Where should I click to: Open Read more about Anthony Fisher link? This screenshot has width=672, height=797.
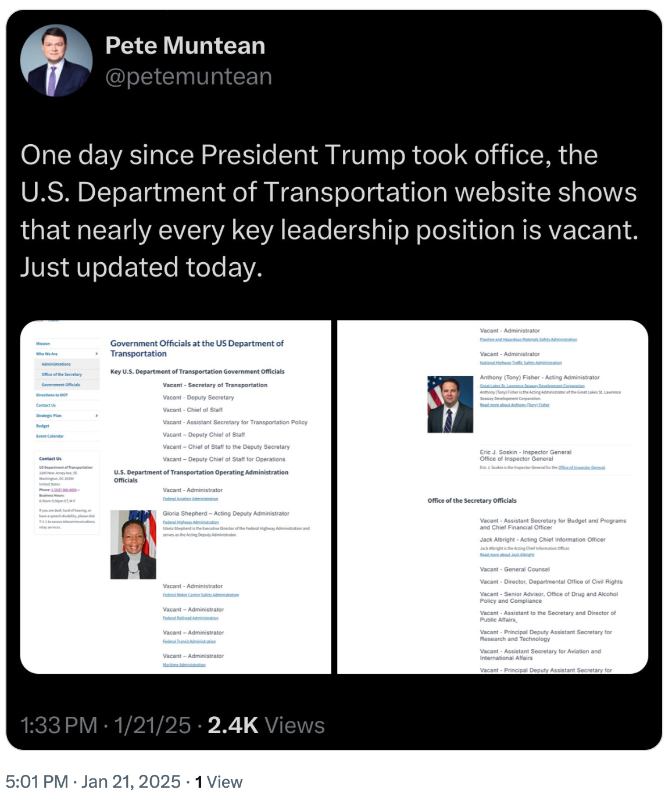pos(514,405)
